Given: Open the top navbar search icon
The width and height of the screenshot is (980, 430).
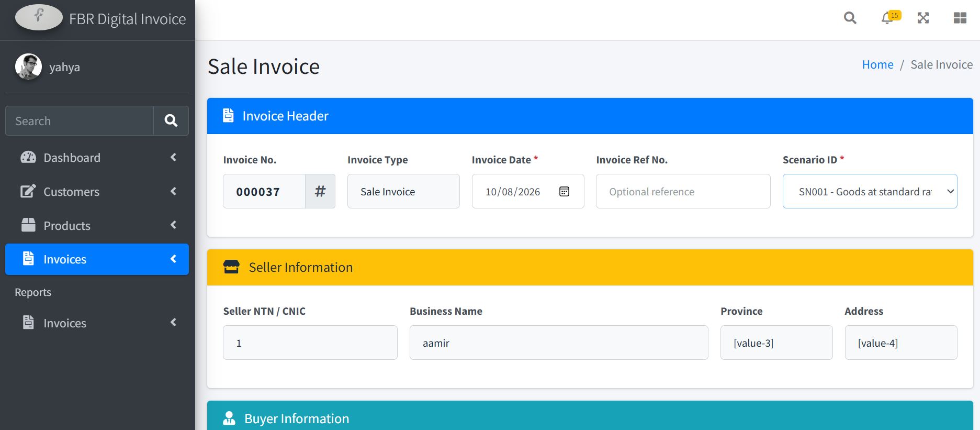Looking at the screenshot, I should (850, 18).
